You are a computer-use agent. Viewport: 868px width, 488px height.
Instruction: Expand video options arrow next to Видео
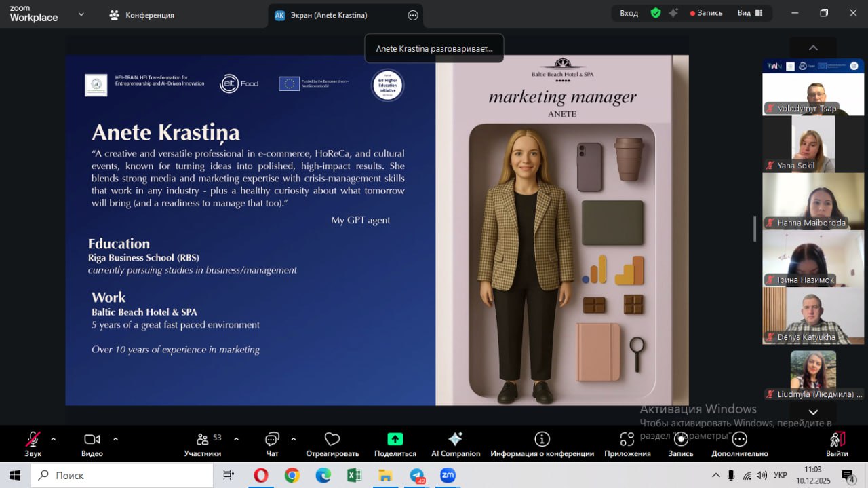[115, 438]
